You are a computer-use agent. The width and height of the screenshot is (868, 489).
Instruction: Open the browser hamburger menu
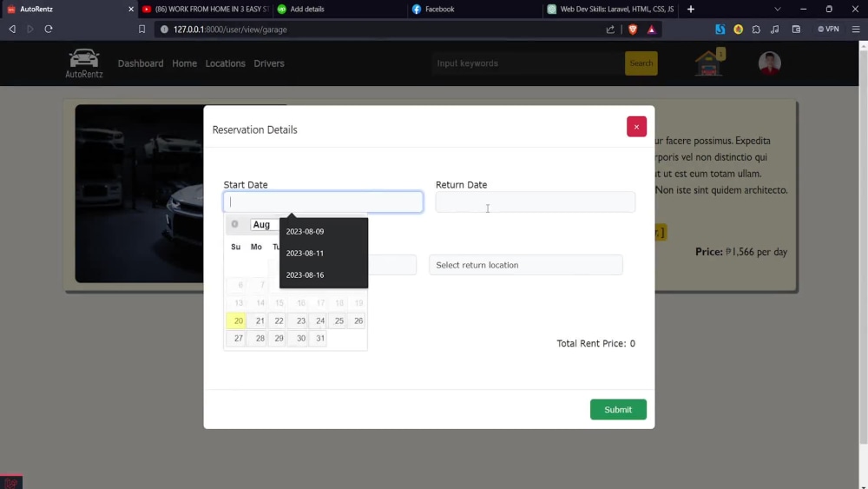[x=856, y=30]
